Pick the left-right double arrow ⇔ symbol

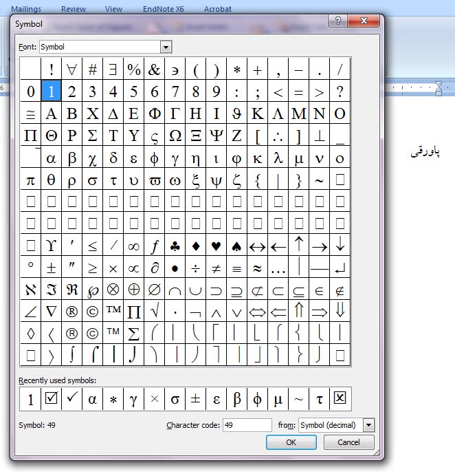(258, 312)
